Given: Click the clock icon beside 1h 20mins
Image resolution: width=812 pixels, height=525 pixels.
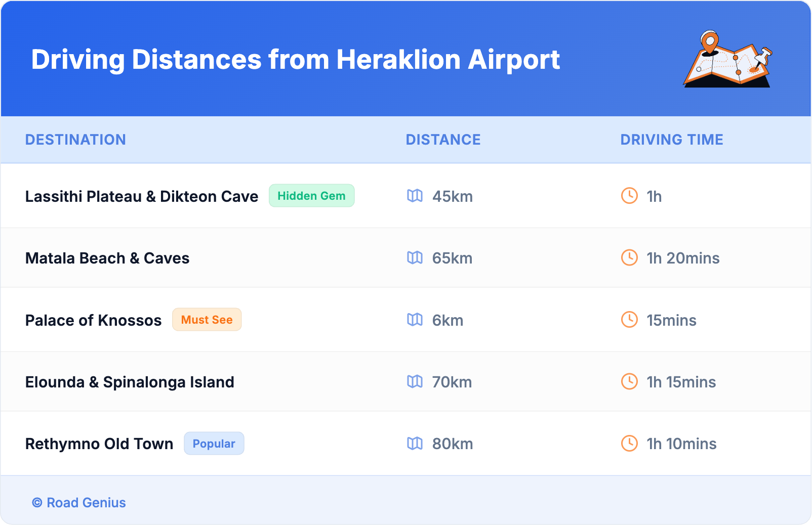Looking at the screenshot, I should pos(629,257).
